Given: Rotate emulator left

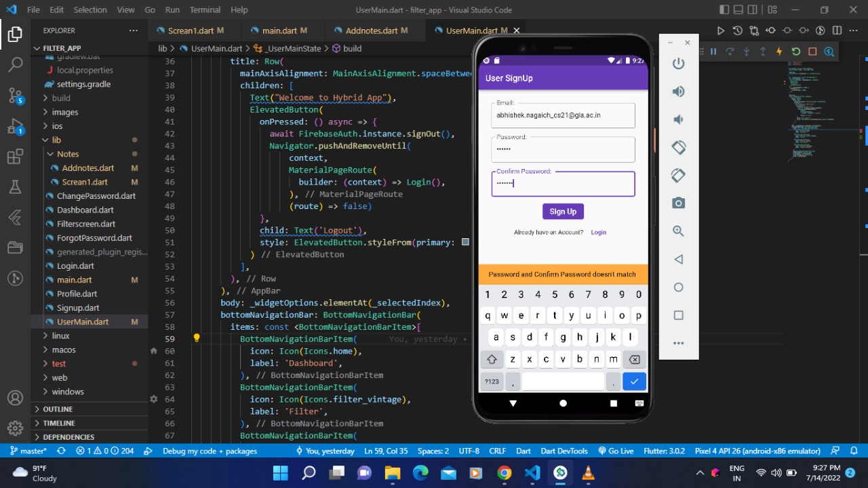Looking at the screenshot, I should [678, 147].
